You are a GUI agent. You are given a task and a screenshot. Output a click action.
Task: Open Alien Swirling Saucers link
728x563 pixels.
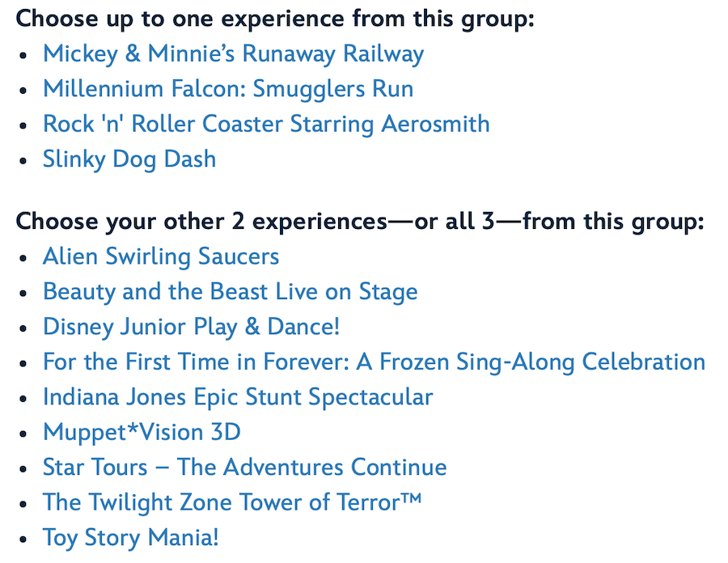pos(161,257)
